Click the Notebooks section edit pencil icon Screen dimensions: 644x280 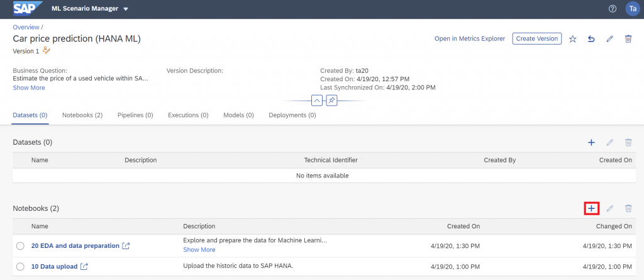click(x=610, y=208)
